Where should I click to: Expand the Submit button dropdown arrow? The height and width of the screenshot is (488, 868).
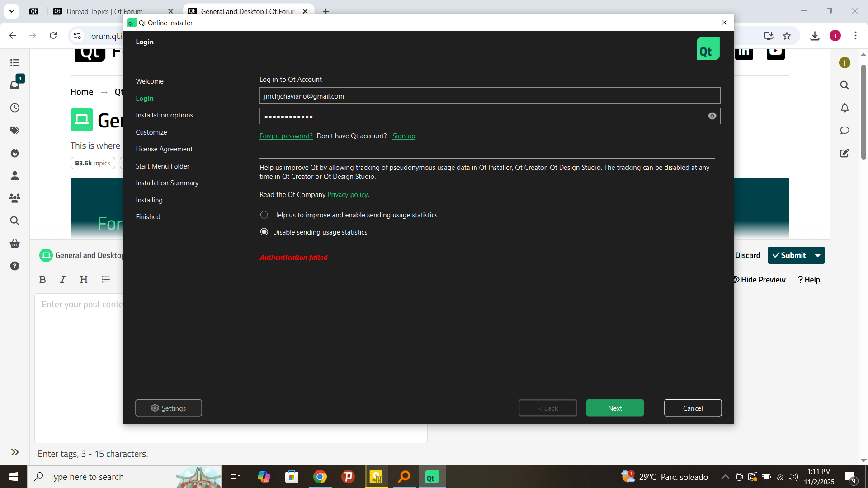818,255
